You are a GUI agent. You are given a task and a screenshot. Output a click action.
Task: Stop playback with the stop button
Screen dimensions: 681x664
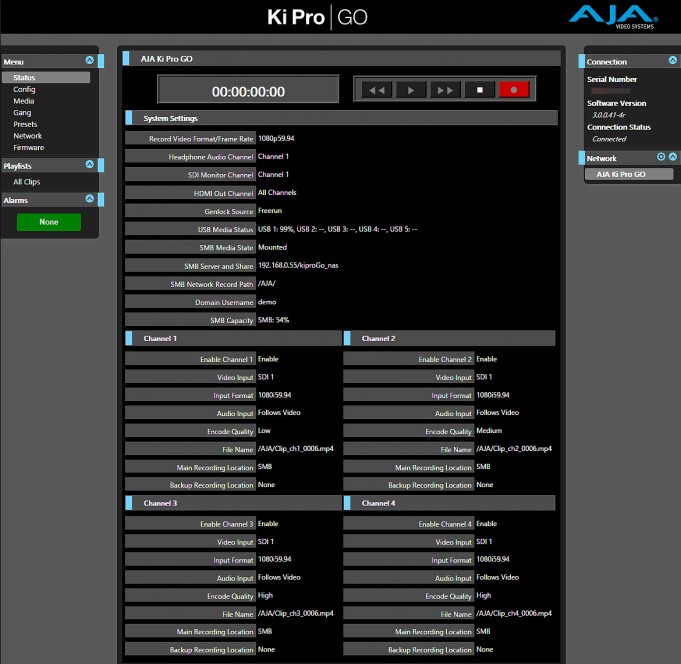pos(479,90)
